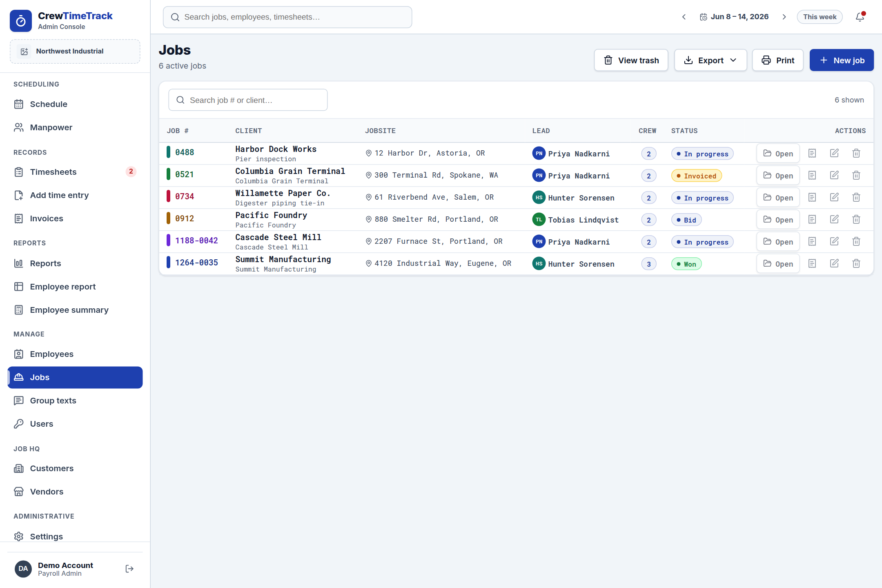882x588 pixels.
Task: Open Group texts
Action: click(75, 401)
